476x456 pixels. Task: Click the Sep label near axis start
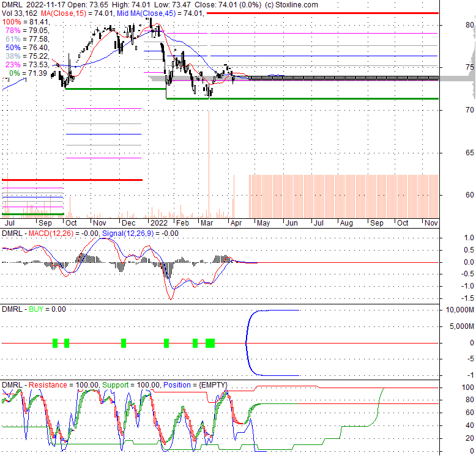45,223
